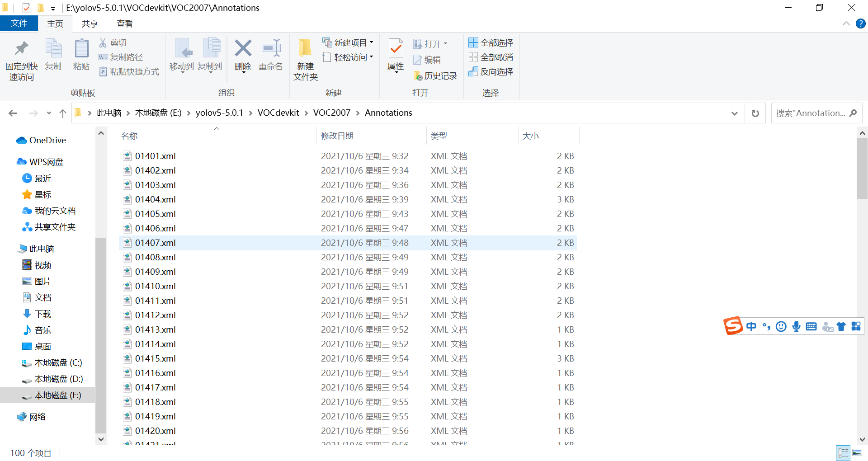The width and height of the screenshot is (868, 461).
Task: Switch to the Share (共享) tab
Action: [90, 24]
